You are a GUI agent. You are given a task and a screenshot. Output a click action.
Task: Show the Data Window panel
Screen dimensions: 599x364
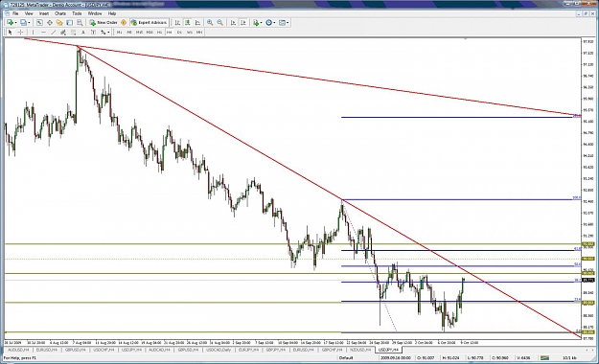[x=50, y=23]
